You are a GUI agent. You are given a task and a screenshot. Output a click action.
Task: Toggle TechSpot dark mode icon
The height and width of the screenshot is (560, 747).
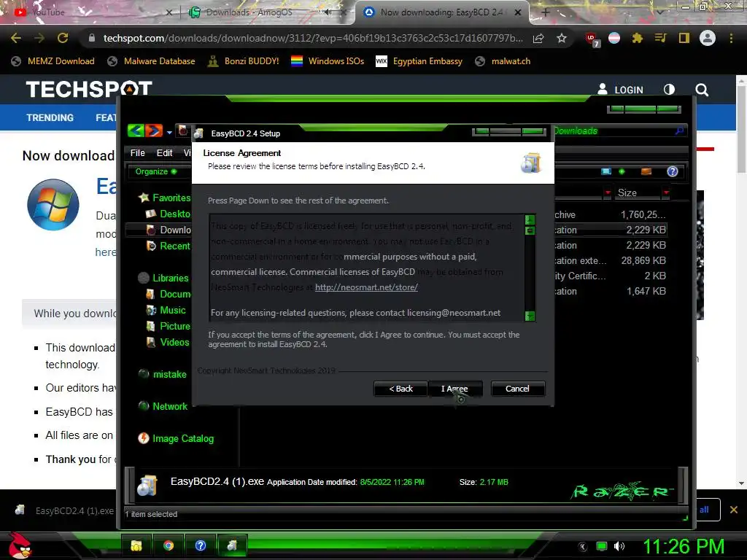[670, 90]
